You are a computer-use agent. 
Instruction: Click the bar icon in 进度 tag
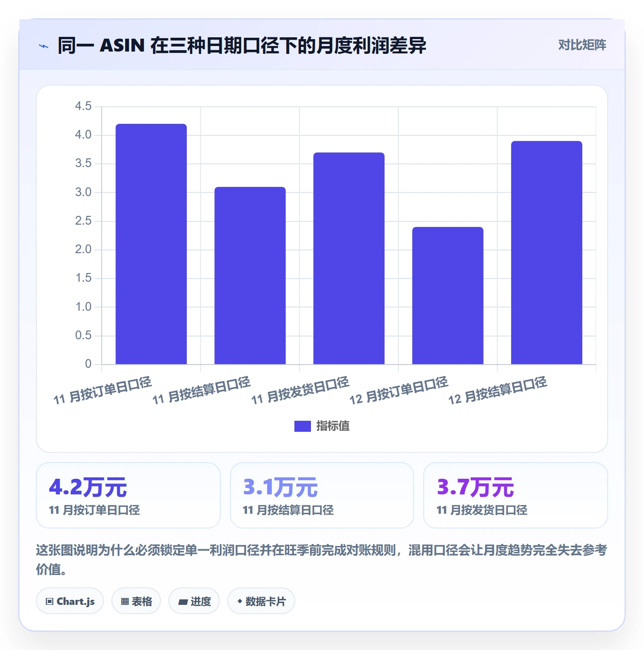pyautogui.click(x=183, y=602)
